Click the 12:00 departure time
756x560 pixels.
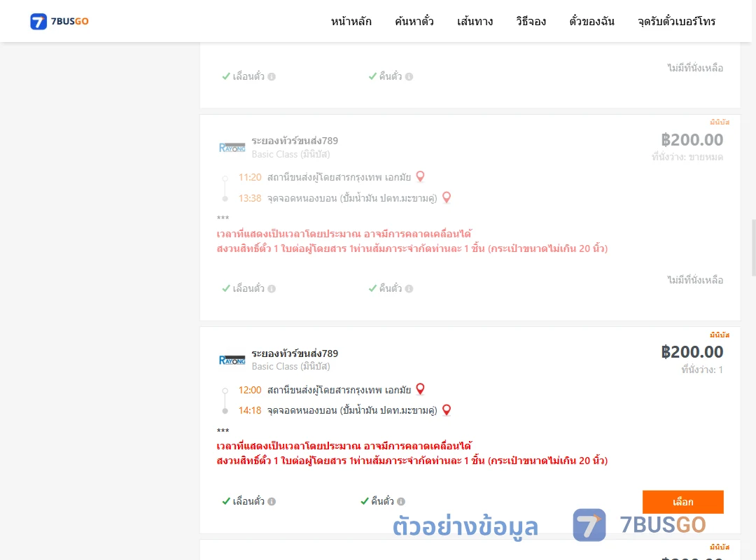[x=250, y=390]
